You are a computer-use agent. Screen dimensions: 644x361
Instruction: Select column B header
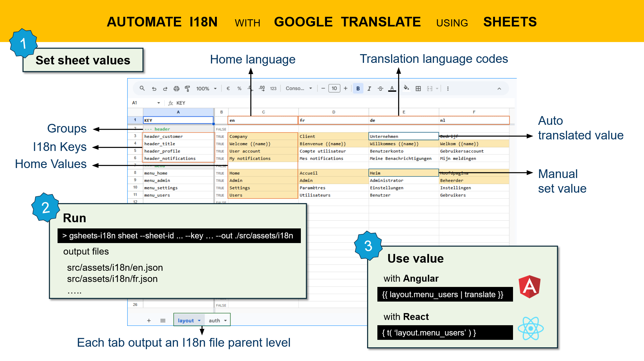(x=222, y=112)
